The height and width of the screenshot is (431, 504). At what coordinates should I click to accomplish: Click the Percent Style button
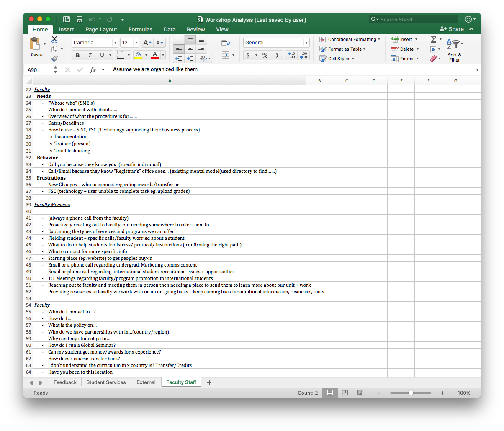tap(265, 55)
